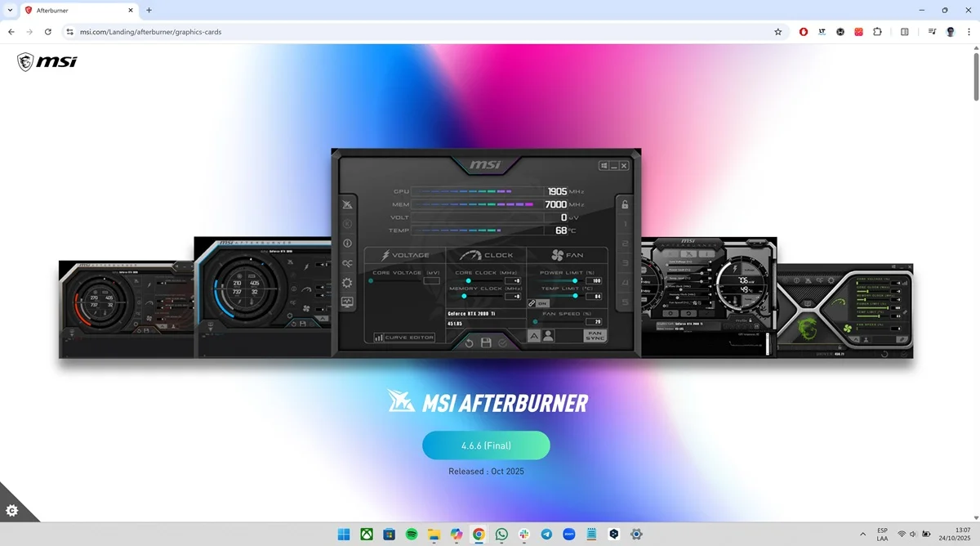Reload the Afterburner page
The height and width of the screenshot is (546, 980).
48,32
